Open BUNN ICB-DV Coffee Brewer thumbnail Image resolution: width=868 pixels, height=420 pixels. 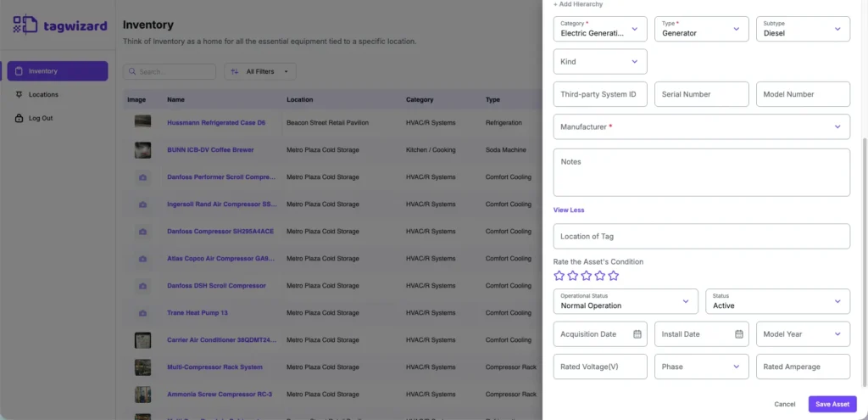(x=142, y=150)
